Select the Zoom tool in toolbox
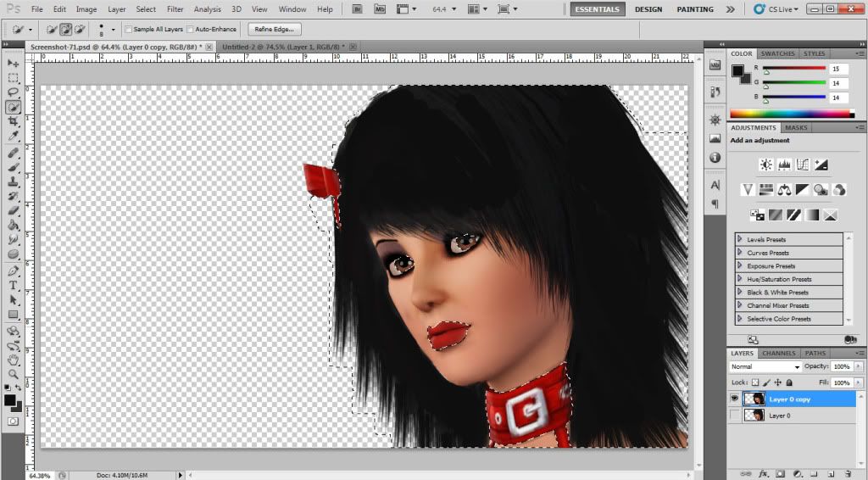868x480 pixels. 13,374
